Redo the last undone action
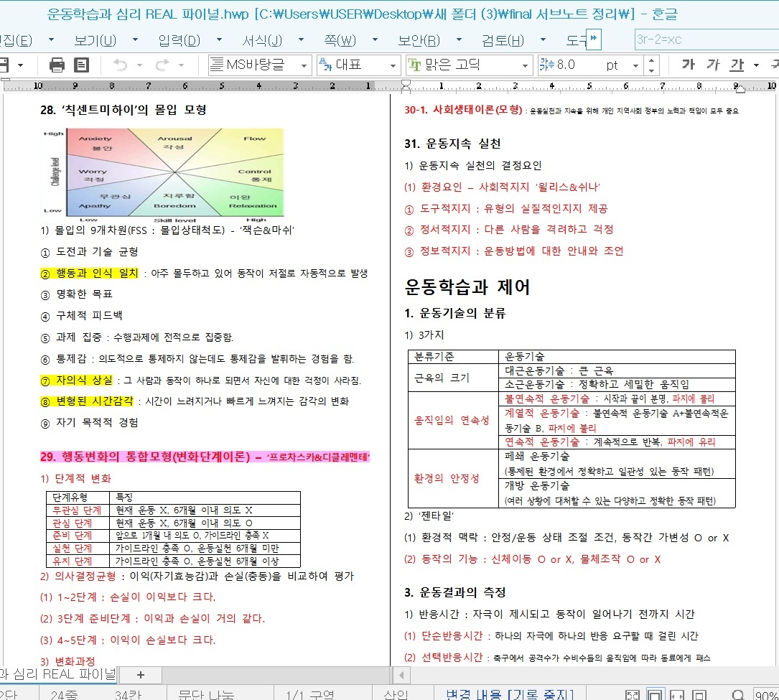This screenshot has height=700, width=779. coord(162,65)
